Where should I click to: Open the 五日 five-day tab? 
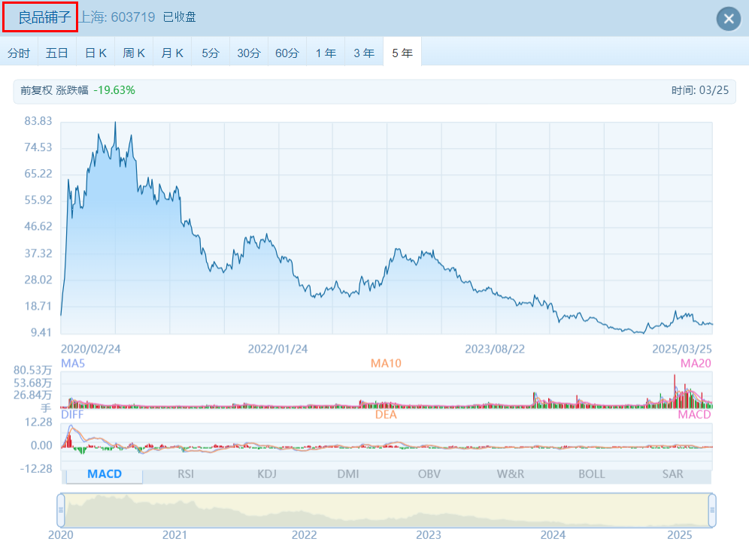(57, 53)
